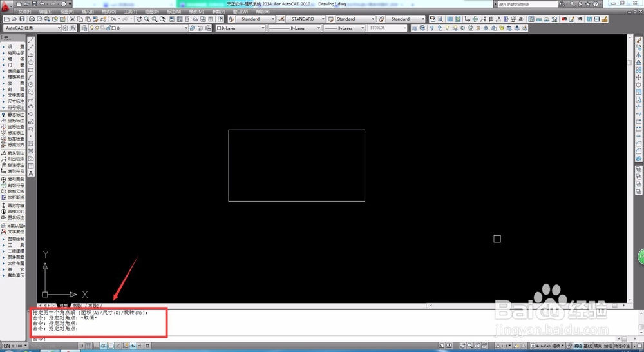Image resolution: width=644 pixels, height=352 pixels.
Task: Open 编辑(E) menu
Action: 46,12
